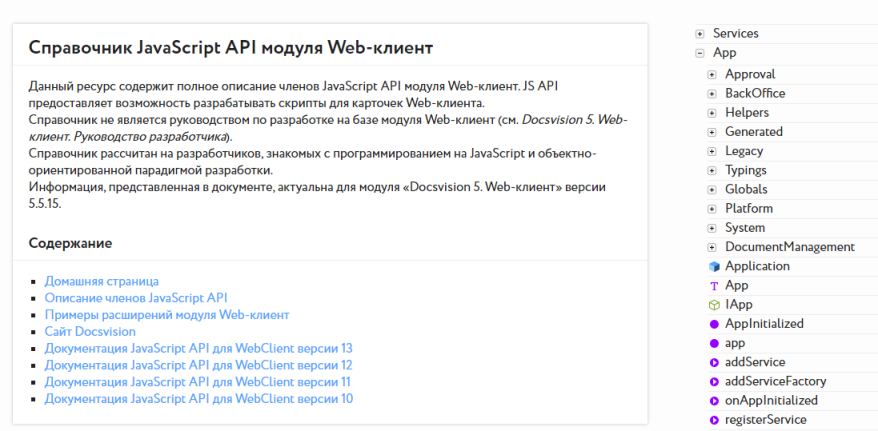Click the purple dot icon beside lowercase app
Screen dimensions: 878x431
tap(714, 343)
